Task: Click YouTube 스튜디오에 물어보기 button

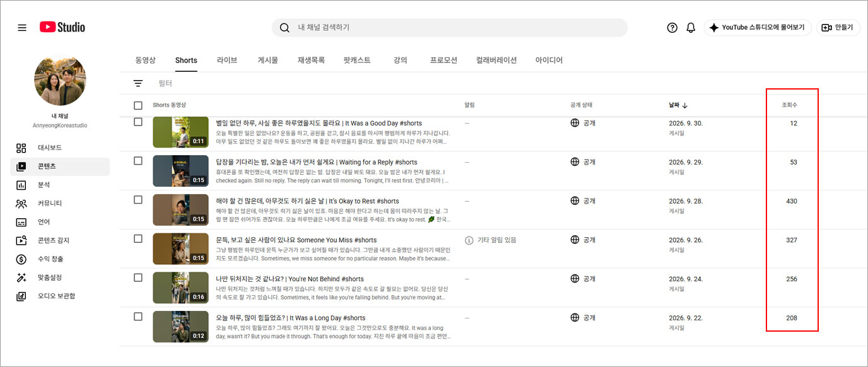Action: pyautogui.click(x=758, y=28)
